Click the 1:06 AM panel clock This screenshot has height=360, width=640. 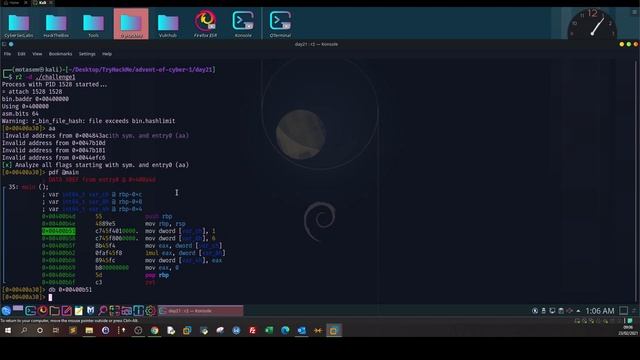tap(600, 311)
